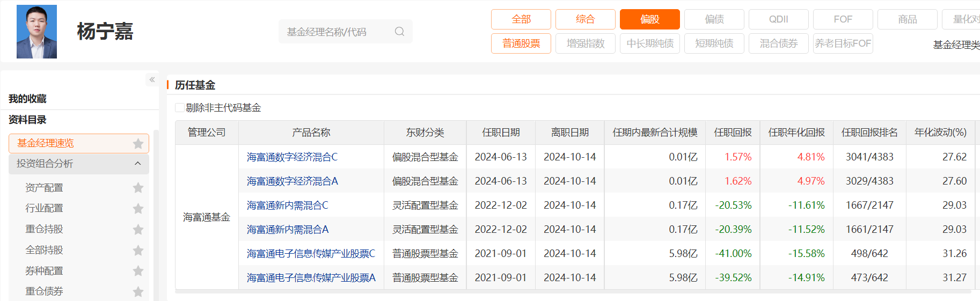Image resolution: width=980 pixels, height=301 pixels.
Task: Open 我的收藏 section
Action: click(27, 99)
